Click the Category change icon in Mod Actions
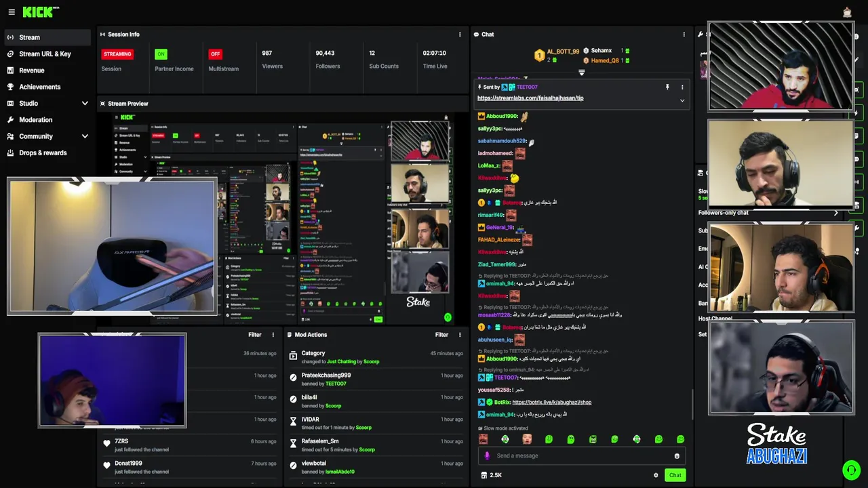The height and width of the screenshot is (488, 868). (x=293, y=356)
